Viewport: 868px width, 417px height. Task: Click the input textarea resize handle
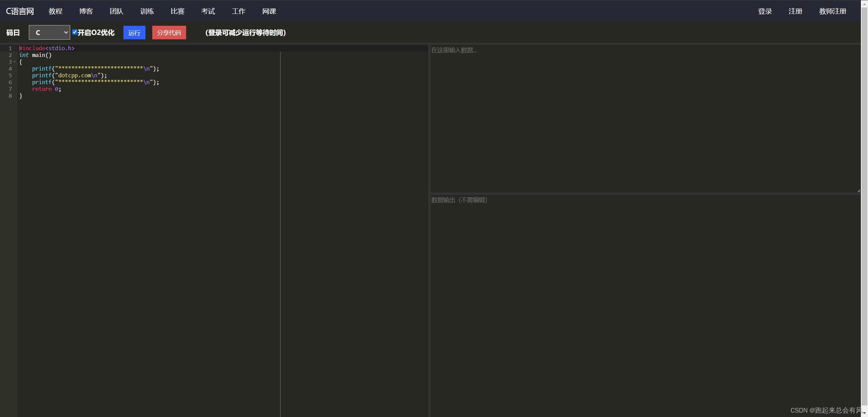coord(859,191)
